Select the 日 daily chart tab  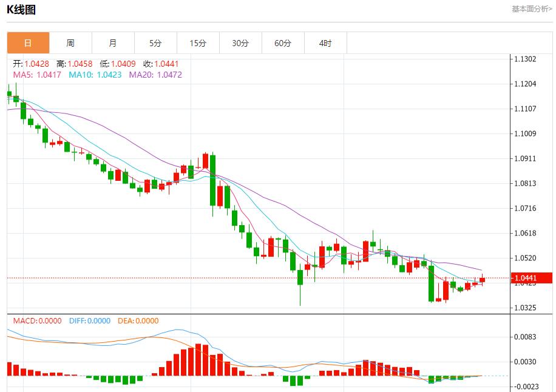(28, 43)
